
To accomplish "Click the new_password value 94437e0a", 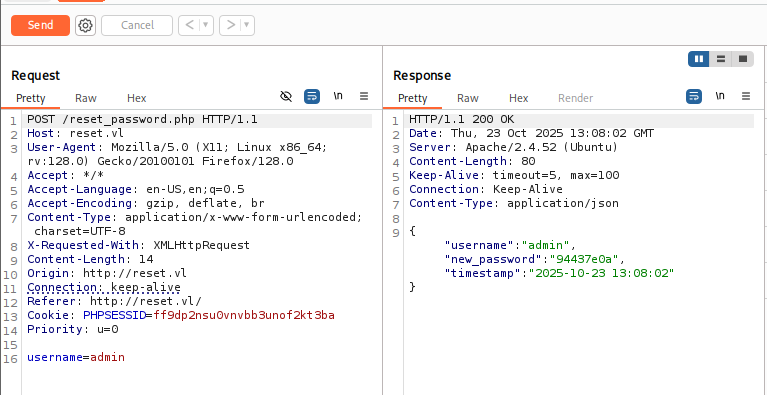I will click(x=584, y=259).
